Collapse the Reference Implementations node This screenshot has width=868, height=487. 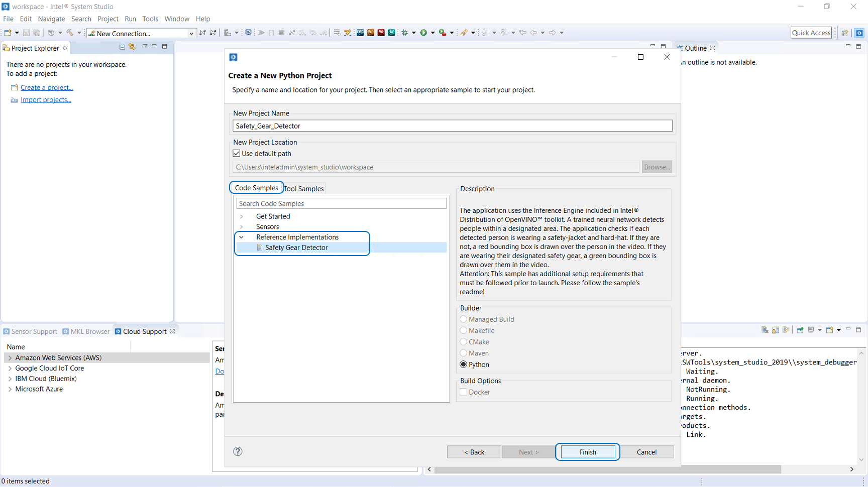coord(242,237)
